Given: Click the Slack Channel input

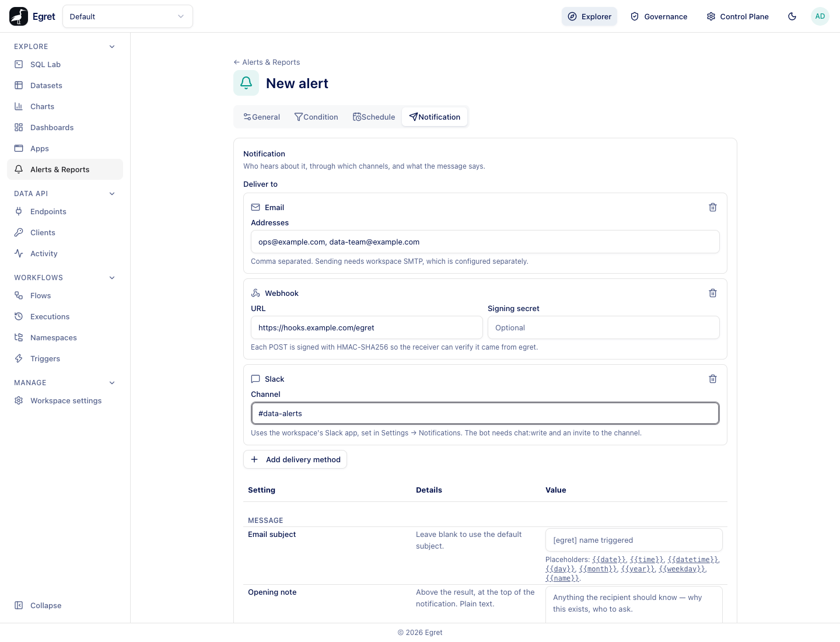Looking at the screenshot, I should [x=485, y=413].
